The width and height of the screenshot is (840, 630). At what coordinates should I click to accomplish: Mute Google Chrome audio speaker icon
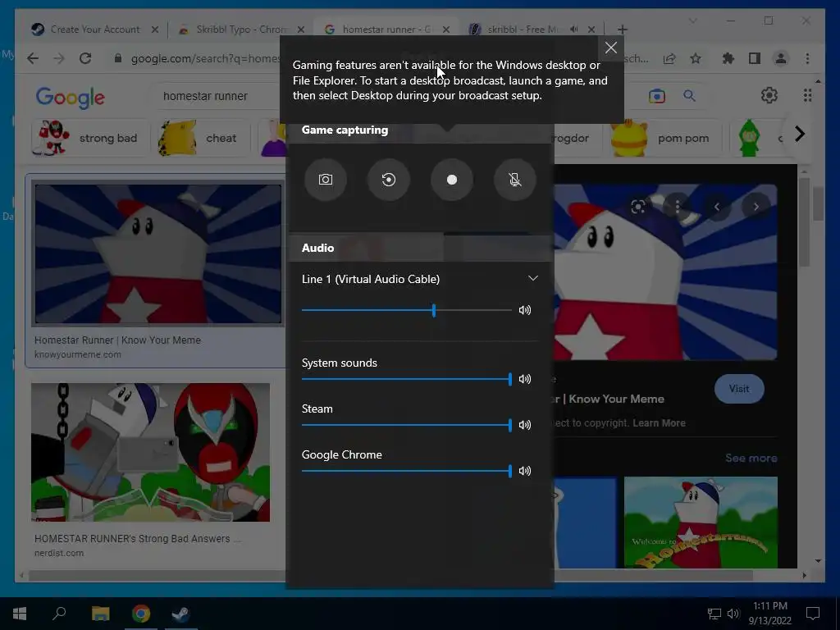coord(525,471)
